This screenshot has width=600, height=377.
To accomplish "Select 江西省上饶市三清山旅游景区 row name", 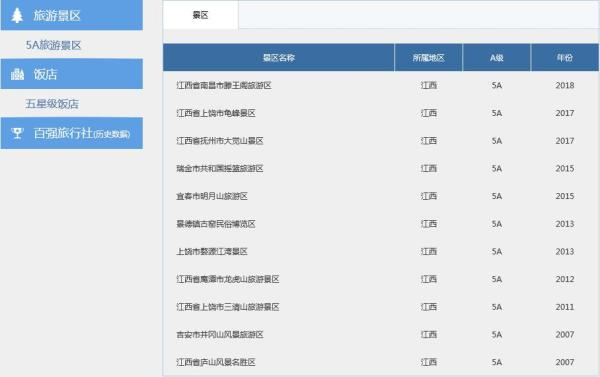I will click(x=228, y=307).
